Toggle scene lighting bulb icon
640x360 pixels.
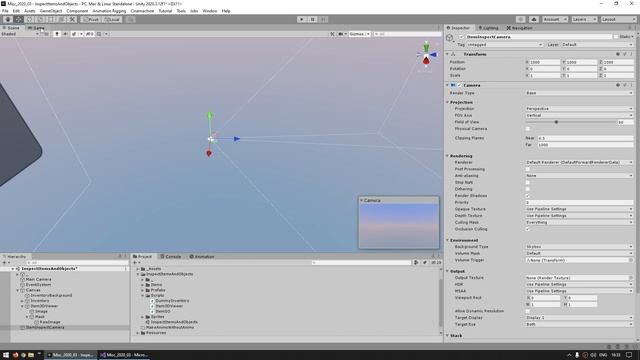(x=57, y=34)
